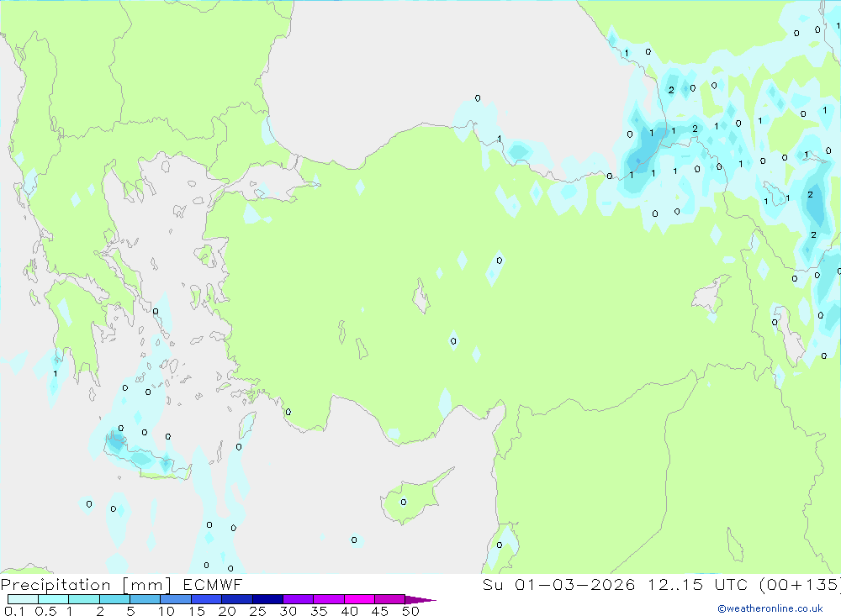Click the precipitation value 0 over Cyprus
Image resolution: width=841 pixels, height=616 pixels.
point(404,503)
